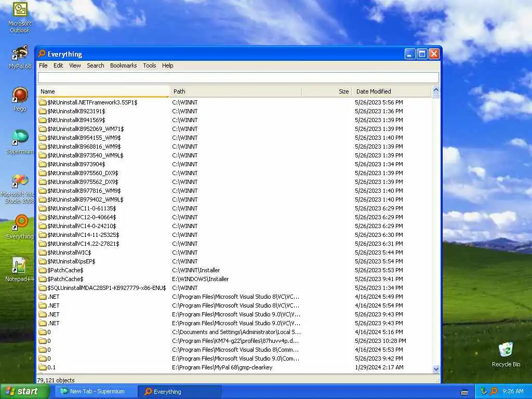
Task: Select $NtUninstallKB968816_WM9$ row
Action: [234, 147]
